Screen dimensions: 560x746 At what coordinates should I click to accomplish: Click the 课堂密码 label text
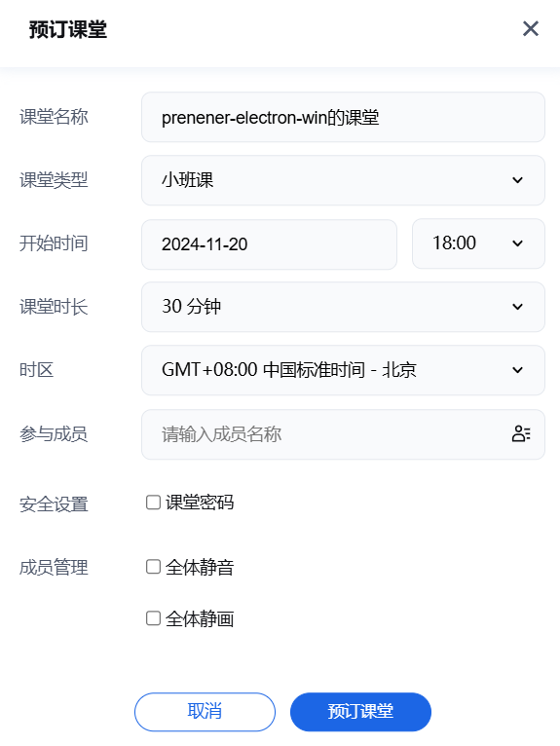coord(200,503)
